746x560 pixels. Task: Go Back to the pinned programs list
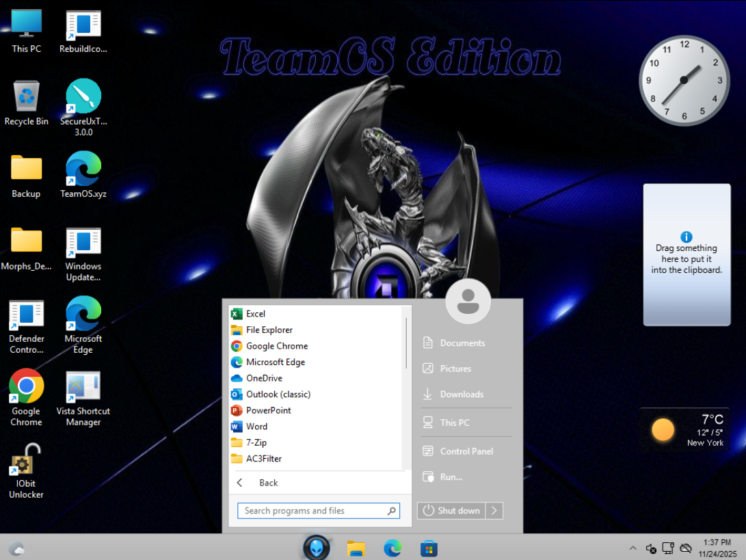coord(268,483)
